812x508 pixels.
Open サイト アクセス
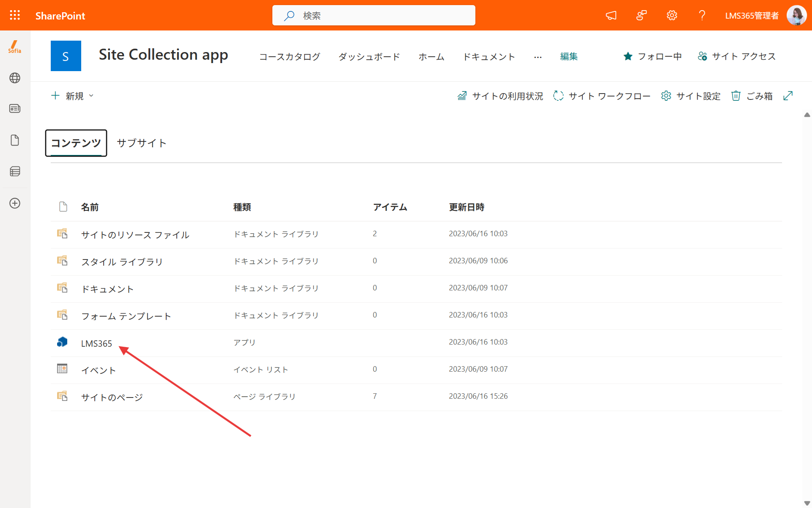737,56
